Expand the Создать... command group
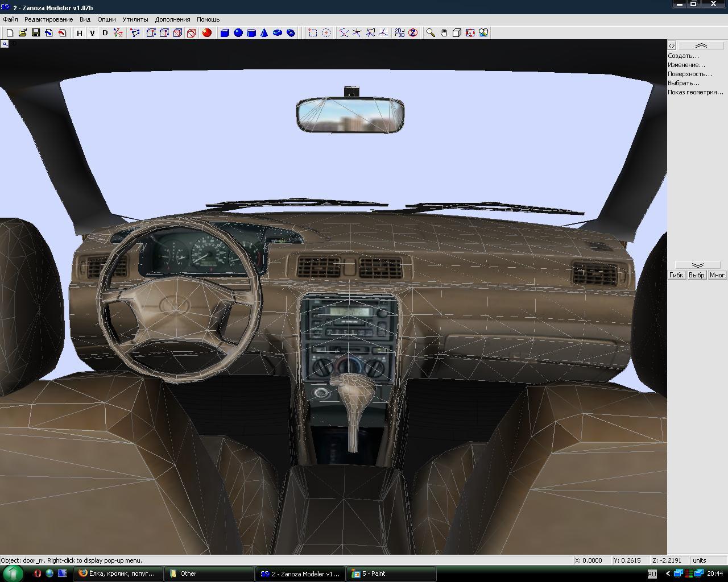The image size is (728, 582). pyautogui.click(x=683, y=56)
